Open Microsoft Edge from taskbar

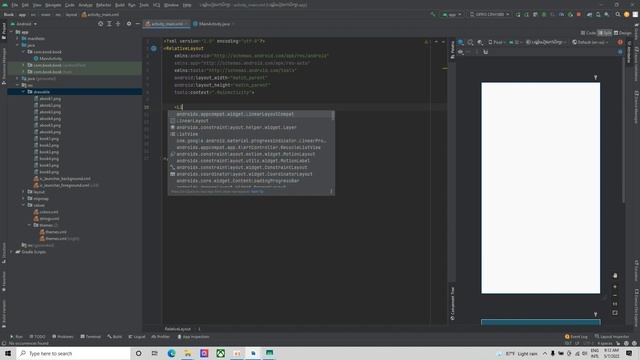point(171,353)
